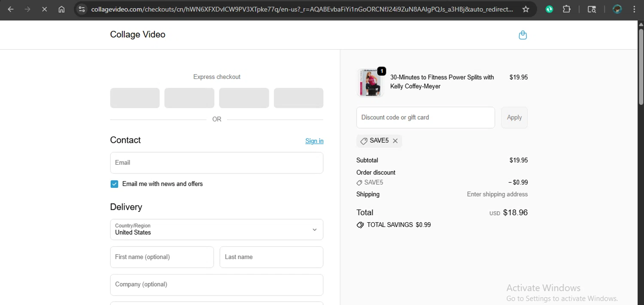Viewport: 644px width, 305px height.
Task: Click the quantity badge on product image
Action: pos(381,71)
